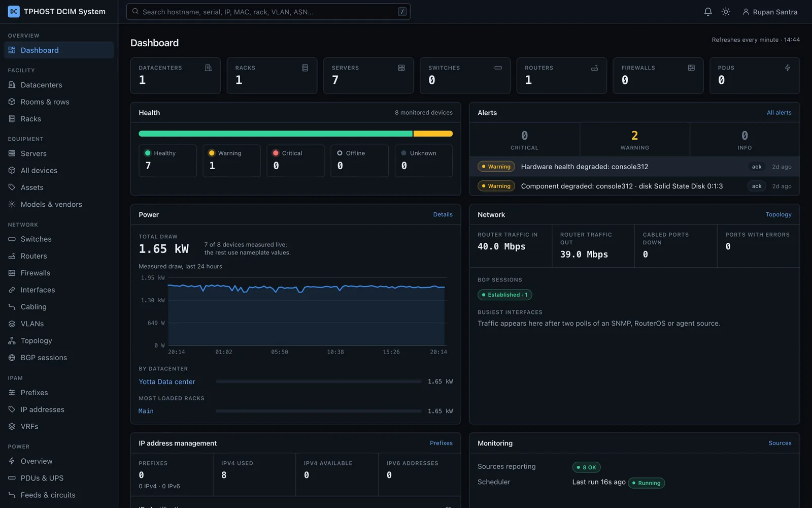Image resolution: width=812 pixels, height=508 pixels.
Task: Open the Network Topology link
Action: [779, 214]
